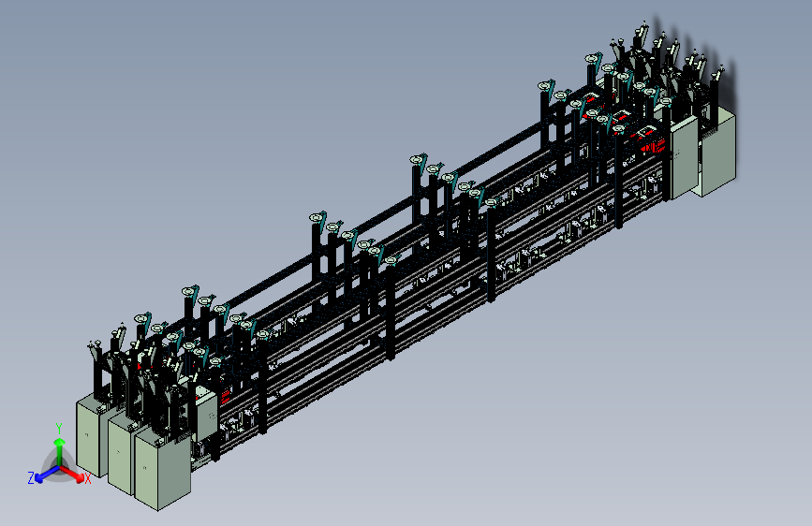Screen dimensions: 812x526
Task: Select the 3D conveyor assembly model
Action: click(x=406, y=266)
